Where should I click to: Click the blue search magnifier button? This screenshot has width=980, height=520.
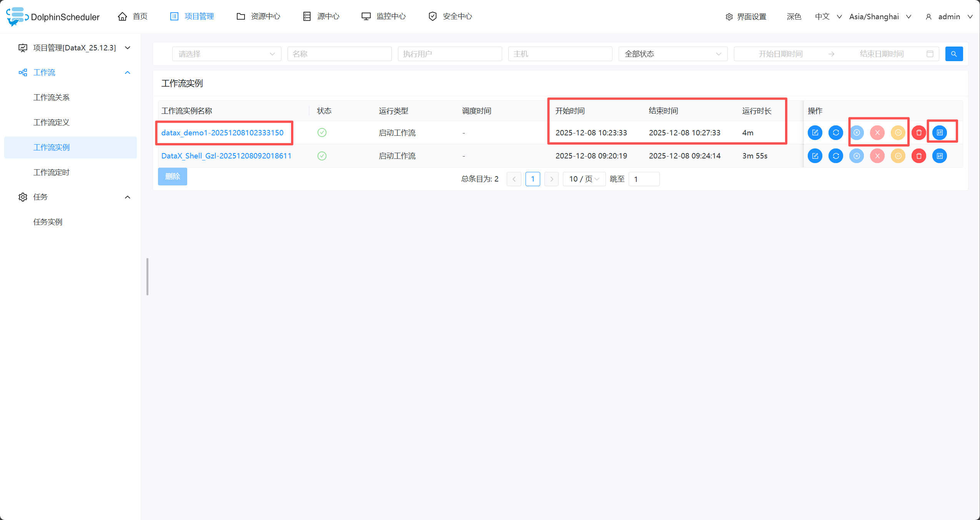[x=953, y=54]
